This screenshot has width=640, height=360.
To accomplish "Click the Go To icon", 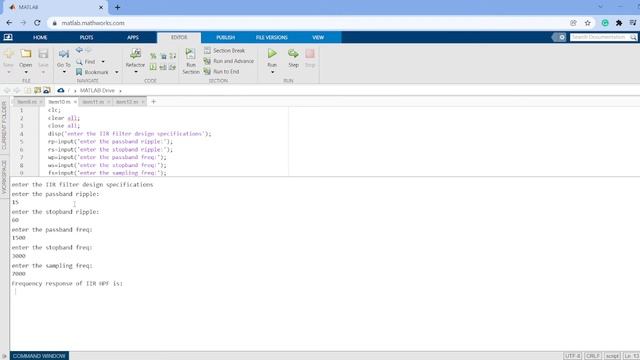I will 64,53.
